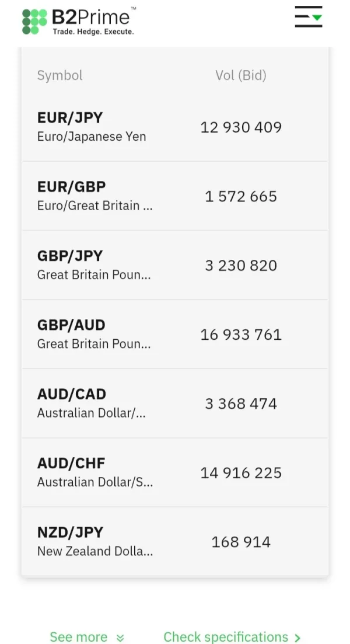Select the EUR/GBP symbol row

pyautogui.click(x=175, y=196)
